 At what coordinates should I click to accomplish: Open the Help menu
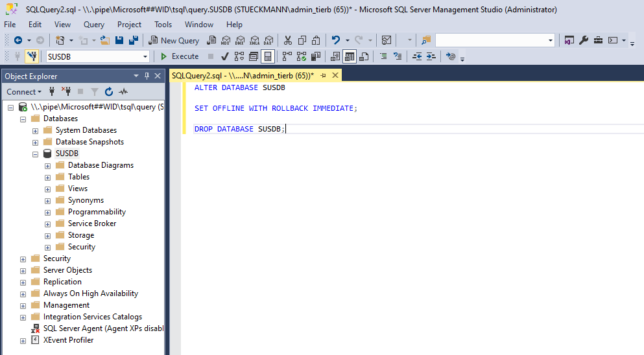tap(234, 25)
